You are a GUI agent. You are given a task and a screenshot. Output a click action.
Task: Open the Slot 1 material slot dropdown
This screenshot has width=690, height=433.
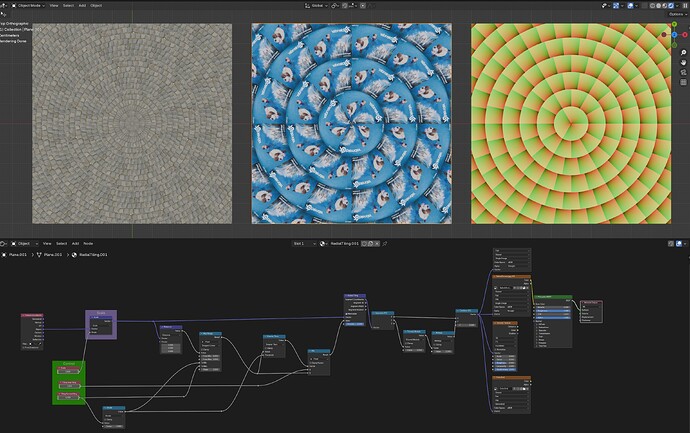point(305,243)
